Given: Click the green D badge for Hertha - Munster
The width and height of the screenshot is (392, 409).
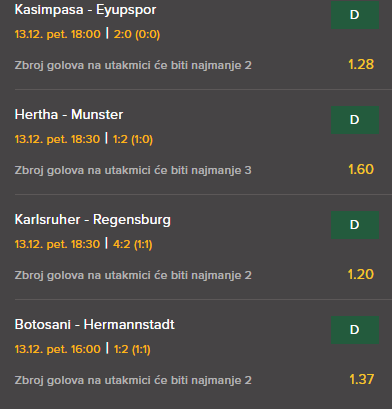Looking at the screenshot, I should pyautogui.click(x=355, y=120).
